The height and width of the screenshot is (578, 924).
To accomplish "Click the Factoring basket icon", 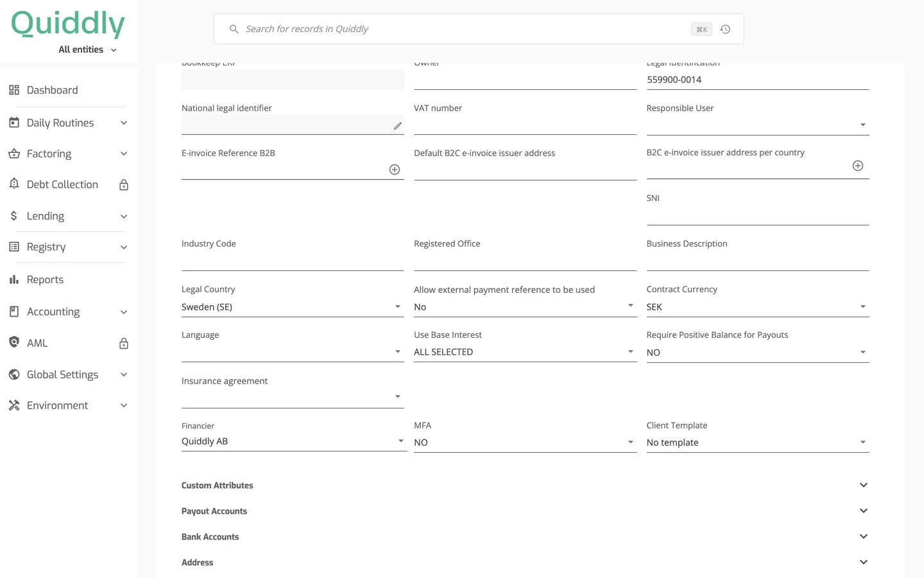I will click(14, 153).
